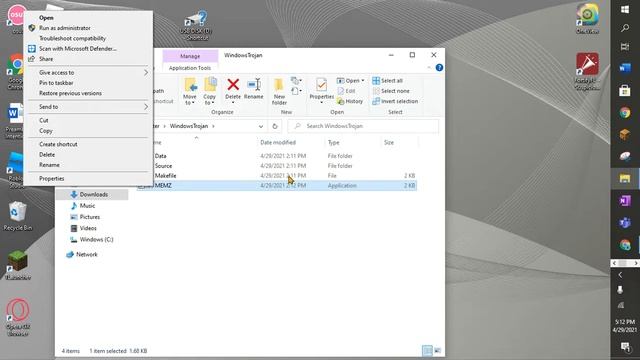This screenshot has width=640, height=360.
Task: Open the Application Tools tab
Action: coord(190,68)
